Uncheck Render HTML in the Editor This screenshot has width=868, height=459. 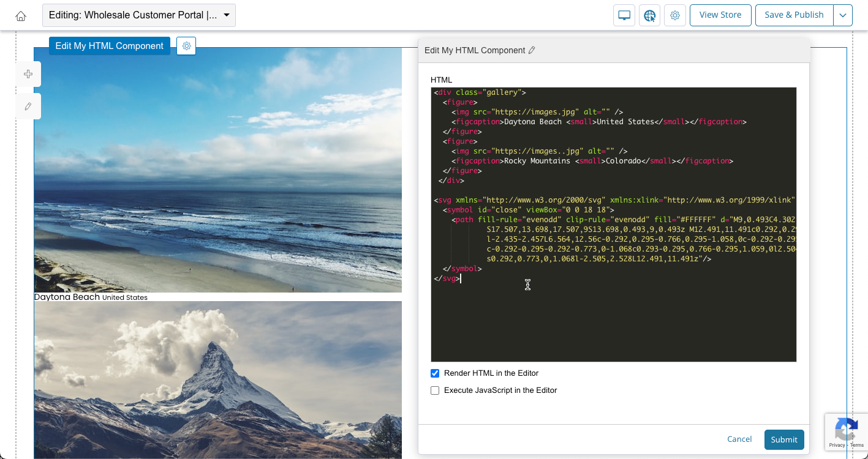tap(435, 373)
